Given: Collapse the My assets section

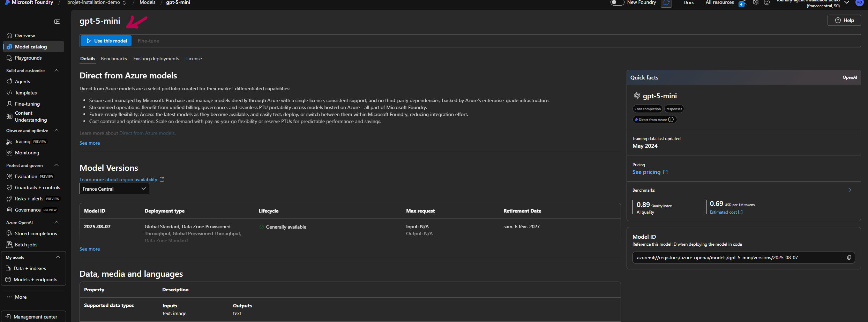Looking at the screenshot, I should pos(58,257).
